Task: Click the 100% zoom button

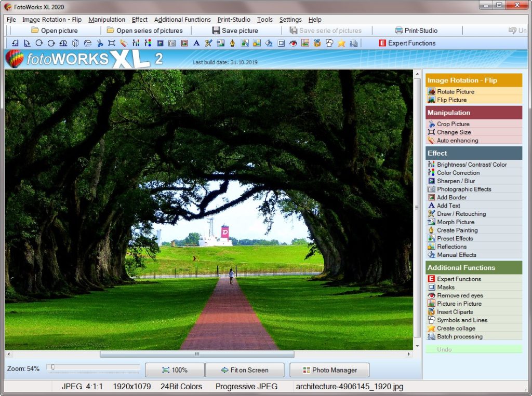Action: click(x=175, y=370)
